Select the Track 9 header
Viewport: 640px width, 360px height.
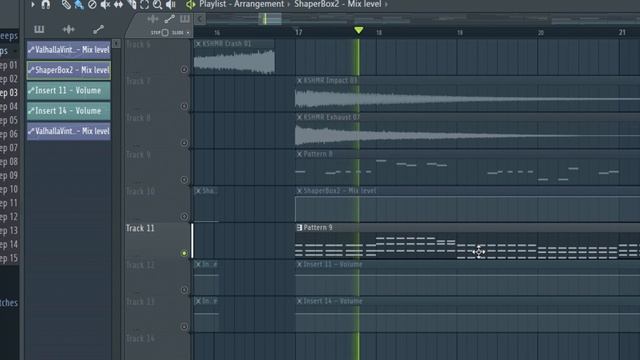pos(158,167)
